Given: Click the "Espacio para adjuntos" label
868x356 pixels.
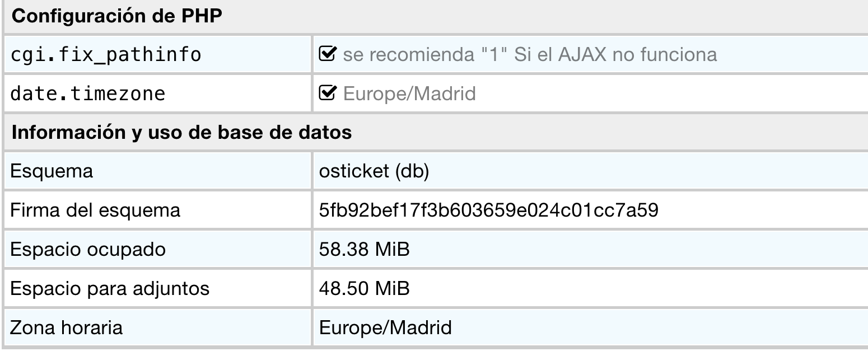Looking at the screenshot, I should (x=110, y=288).
